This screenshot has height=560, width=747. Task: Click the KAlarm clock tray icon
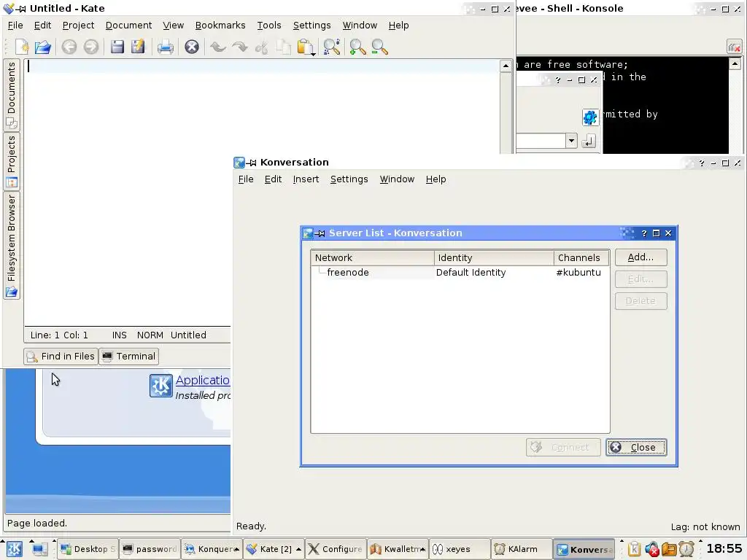click(x=686, y=549)
